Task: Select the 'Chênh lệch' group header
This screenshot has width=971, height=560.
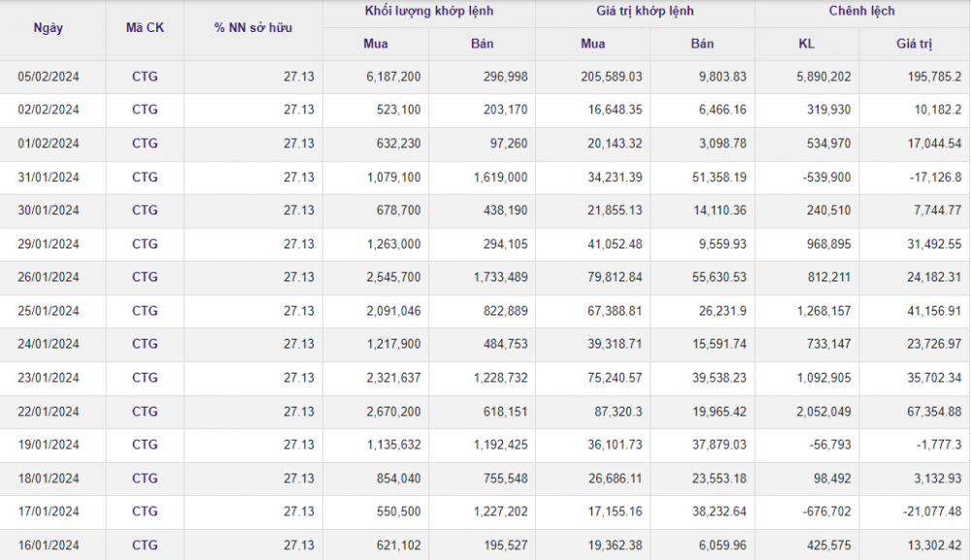Action: 861,12
